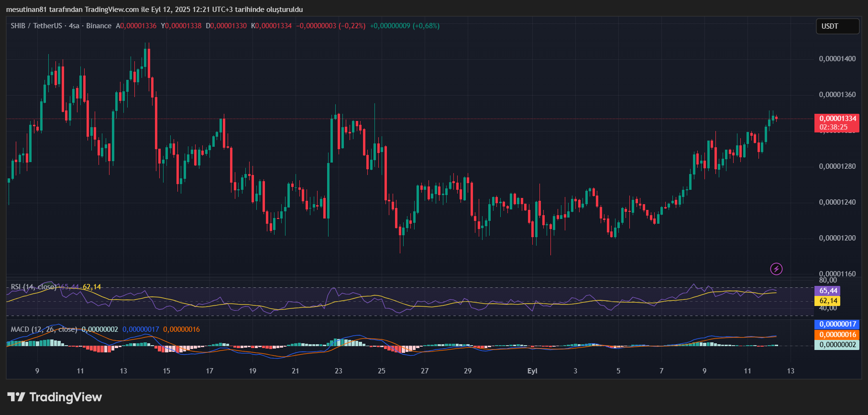This screenshot has height=415, width=868.
Task: Click the MACD (12, 26, close) indicator legend
Action: pos(44,329)
